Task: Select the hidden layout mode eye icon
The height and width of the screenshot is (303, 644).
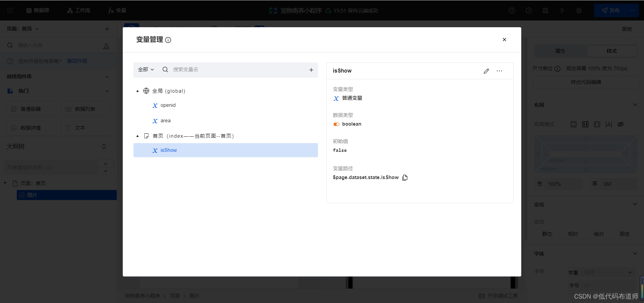Action: pyautogui.click(x=621, y=124)
